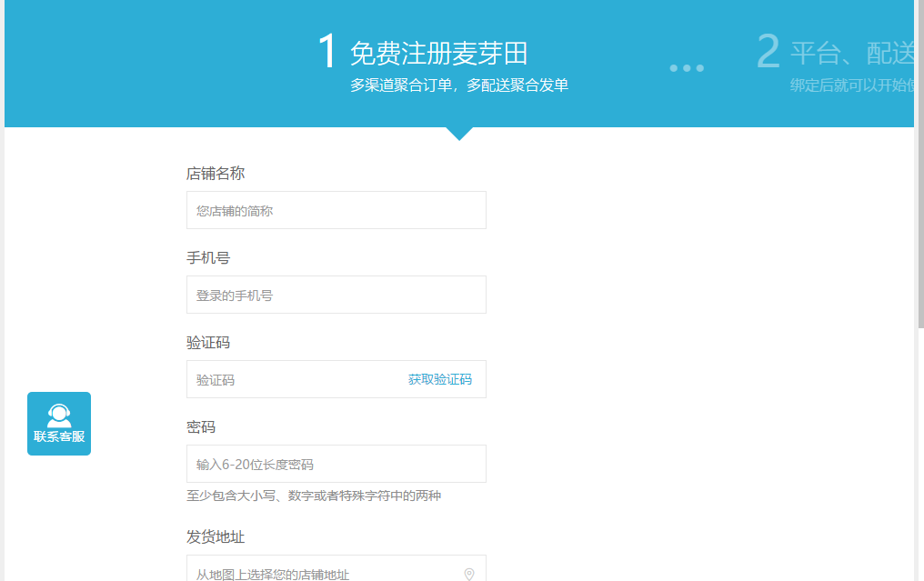Click the 密码 label
924x581 pixels.
click(201, 426)
